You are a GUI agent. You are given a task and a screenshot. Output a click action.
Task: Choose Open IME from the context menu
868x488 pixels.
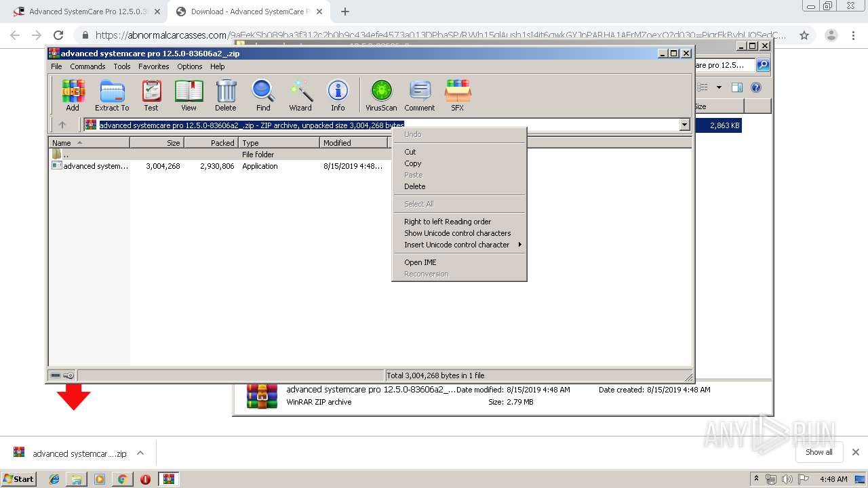tap(460, 262)
